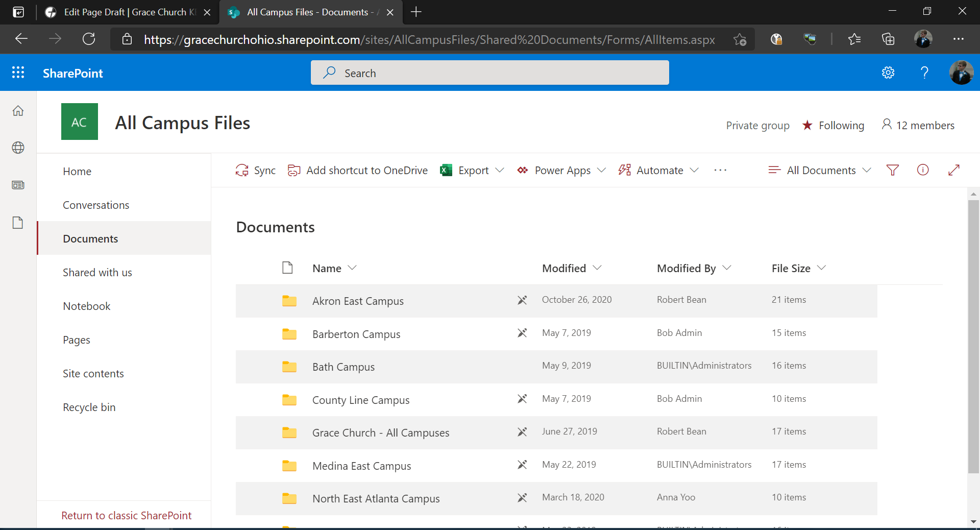
Task: Click the file type column icon
Action: click(x=288, y=268)
